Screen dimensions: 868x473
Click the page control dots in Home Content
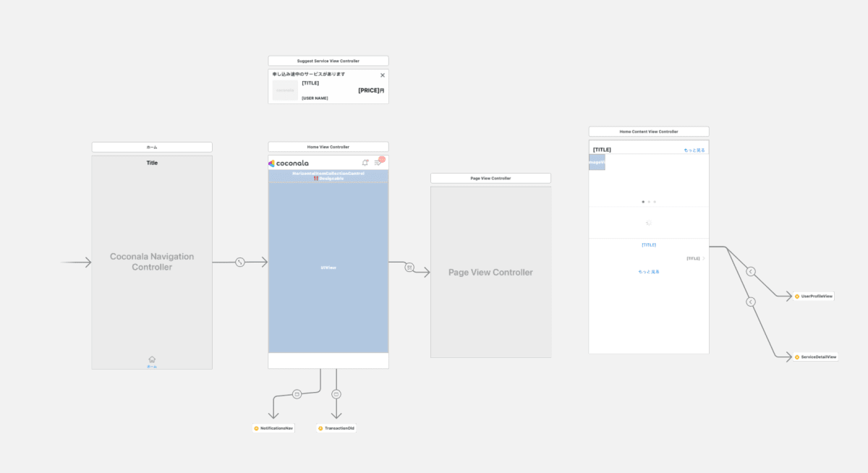(649, 202)
